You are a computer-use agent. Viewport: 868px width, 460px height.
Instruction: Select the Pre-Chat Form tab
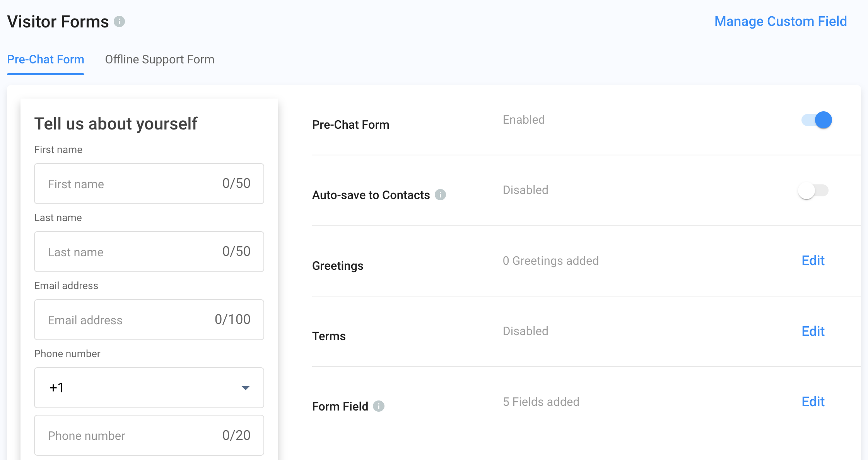pyautogui.click(x=46, y=60)
